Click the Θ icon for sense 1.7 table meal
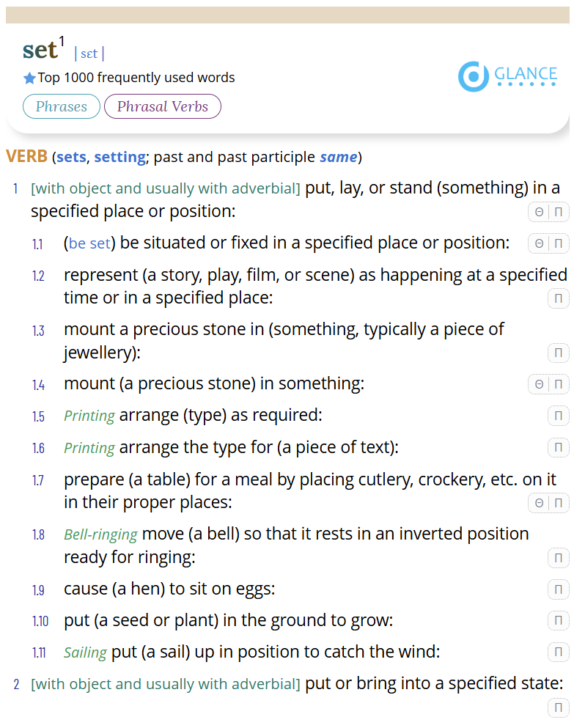Image resolution: width=574 pixels, height=728 pixels. 539,503
